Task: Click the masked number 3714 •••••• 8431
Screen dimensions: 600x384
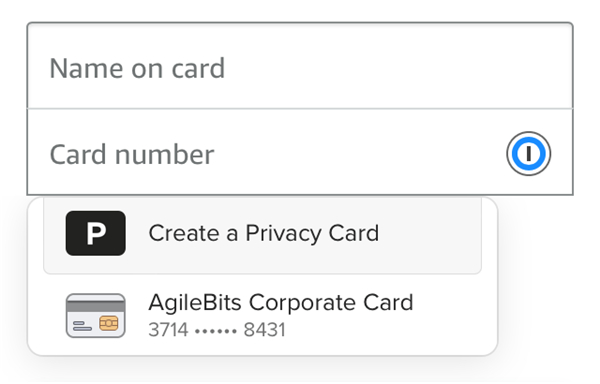Action: tap(217, 330)
